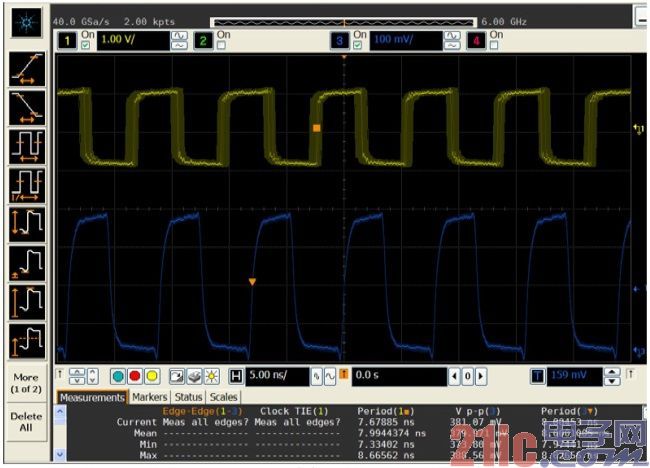
Task: Enable channel 4 On checkbox
Action: (x=494, y=45)
